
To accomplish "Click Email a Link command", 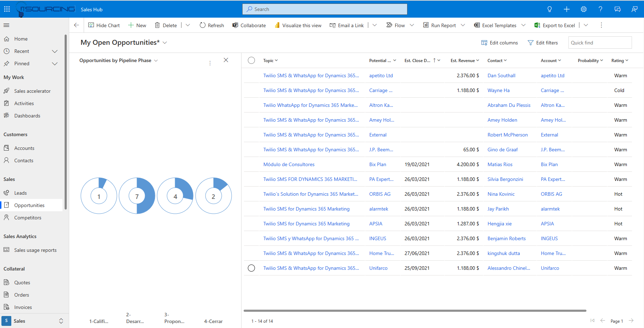I will pos(347,25).
